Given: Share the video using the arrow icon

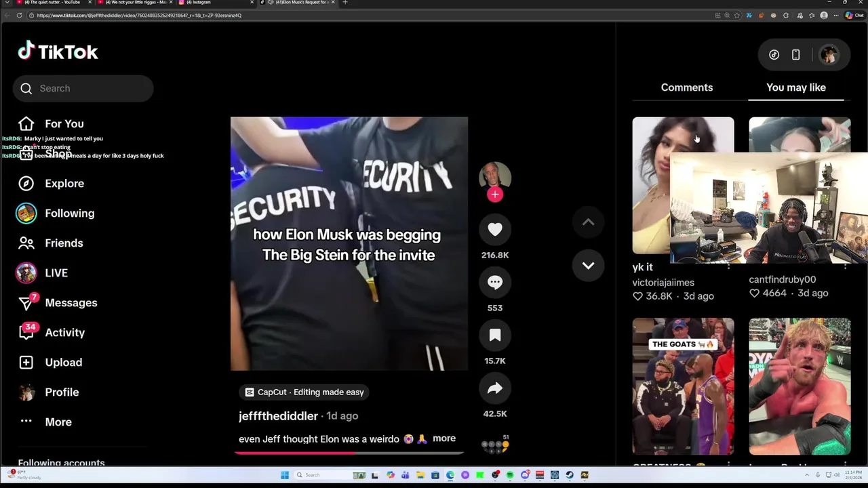Looking at the screenshot, I should (x=495, y=388).
